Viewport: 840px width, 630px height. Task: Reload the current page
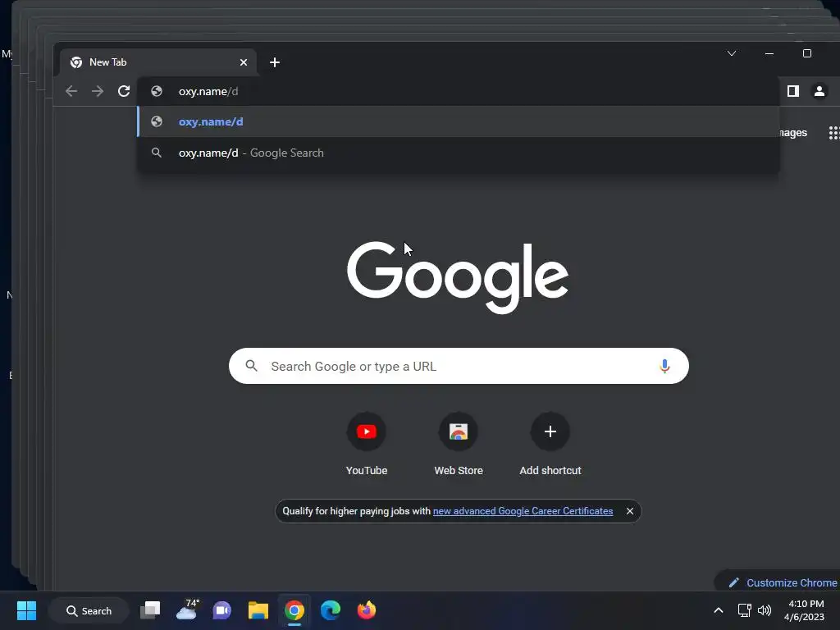124,91
